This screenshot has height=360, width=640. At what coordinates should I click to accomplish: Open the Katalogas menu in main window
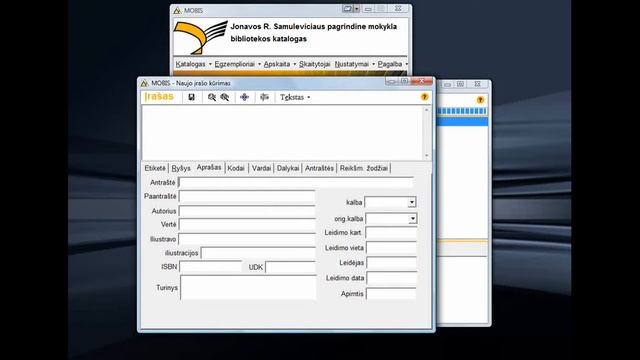[x=193, y=64]
